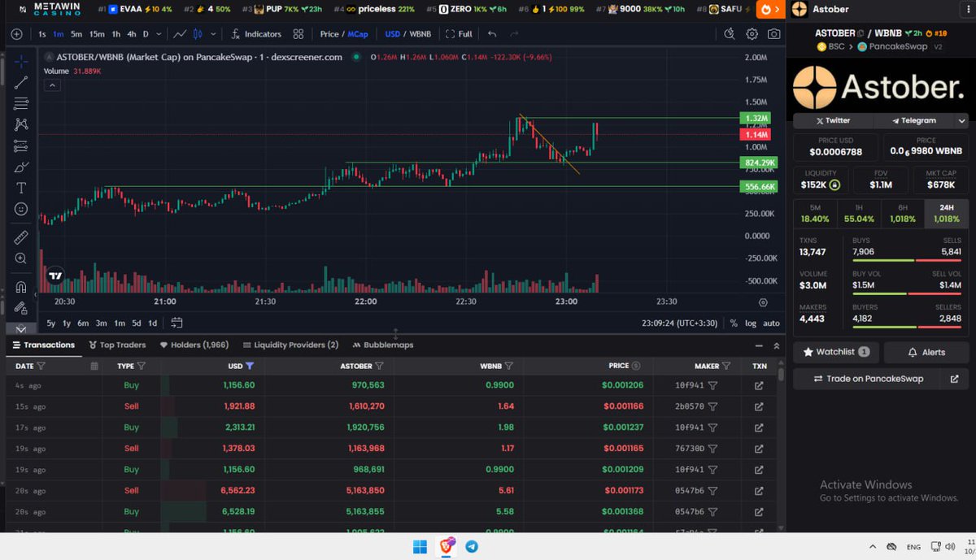
Task: Select the 1s timeframe
Action: (42, 34)
